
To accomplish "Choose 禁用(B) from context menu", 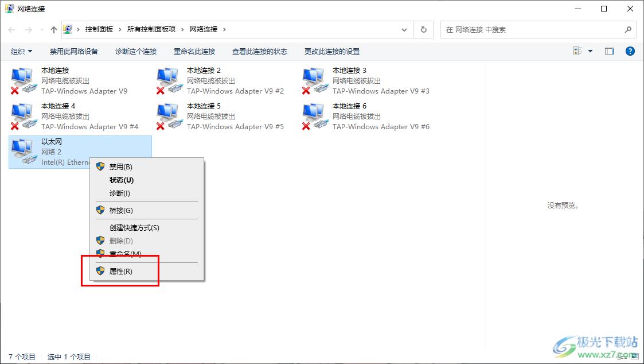I will [x=147, y=166].
